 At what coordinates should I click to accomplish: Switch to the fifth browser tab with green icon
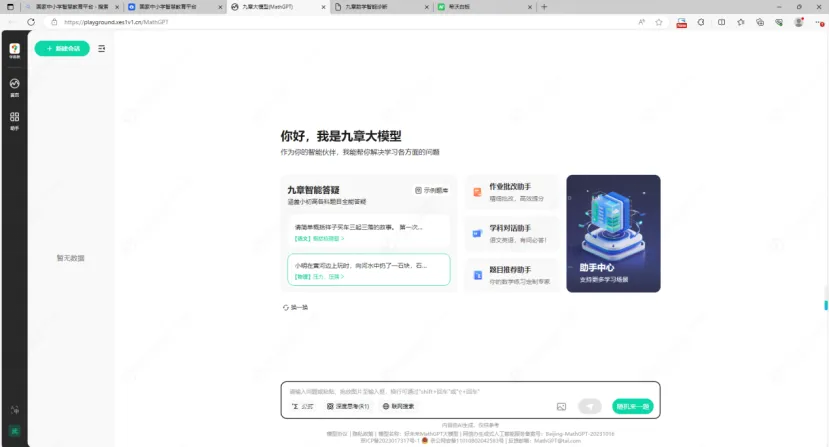tap(485, 7)
